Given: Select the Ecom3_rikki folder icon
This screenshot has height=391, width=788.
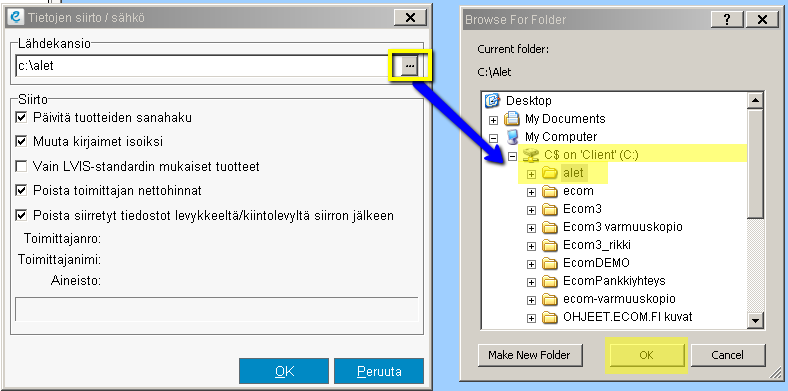Looking at the screenshot, I should (550, 245).
